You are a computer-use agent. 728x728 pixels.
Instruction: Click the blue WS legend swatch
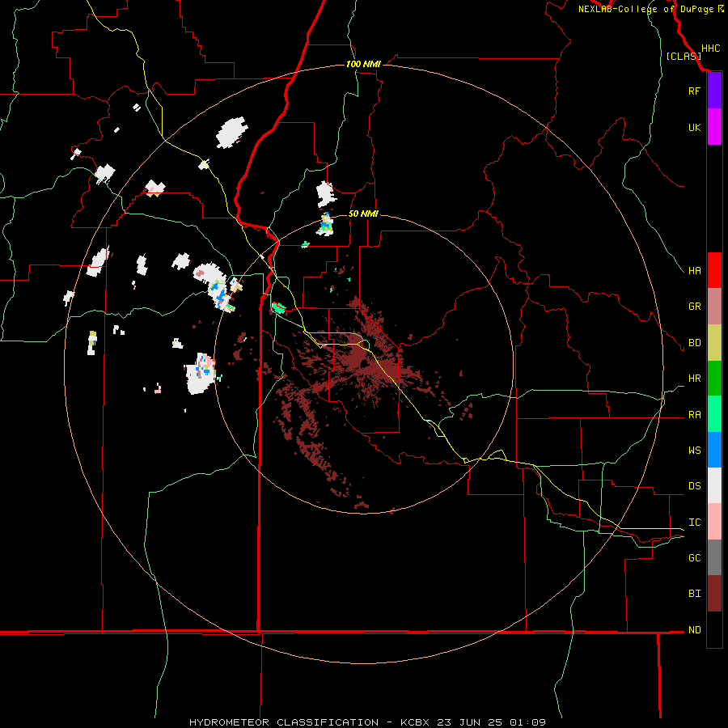(714, 450)
